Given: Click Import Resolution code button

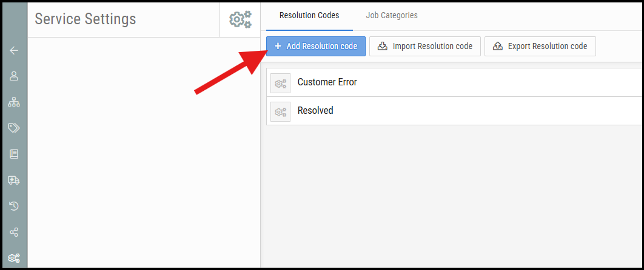Looking at the screenshot, I should (424, 46).
